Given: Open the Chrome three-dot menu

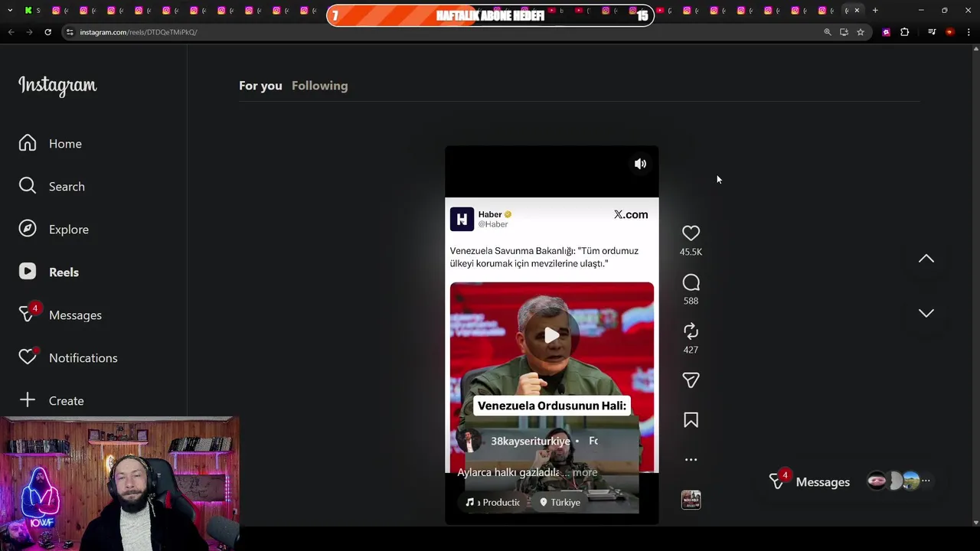Looking at the screenshot, I should tap(969, 32).
